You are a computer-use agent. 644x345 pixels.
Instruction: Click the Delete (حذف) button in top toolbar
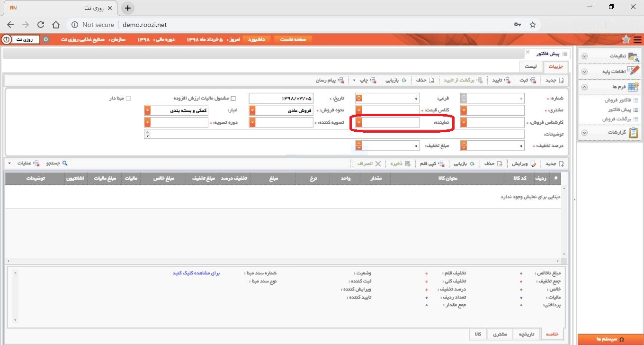[425, 80]
